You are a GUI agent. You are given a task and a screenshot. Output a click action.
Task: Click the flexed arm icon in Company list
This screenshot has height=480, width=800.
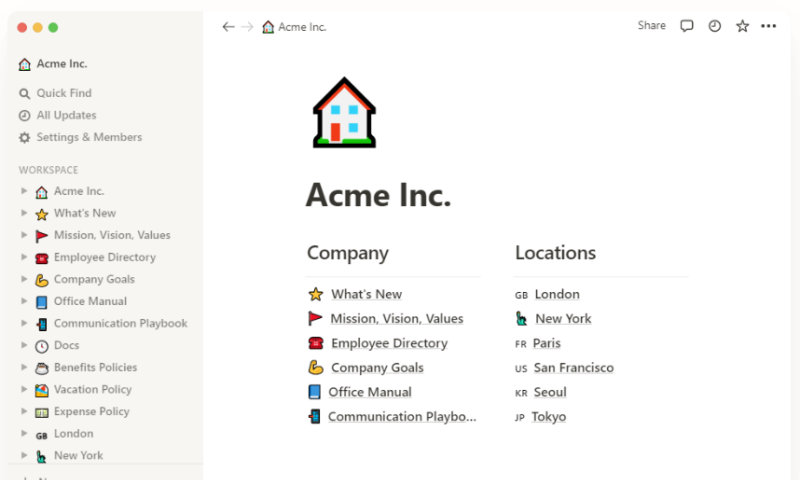(316, 368)
